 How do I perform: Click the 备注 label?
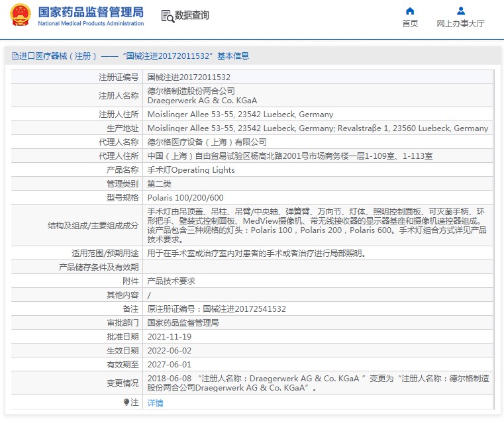coord(130,309)
